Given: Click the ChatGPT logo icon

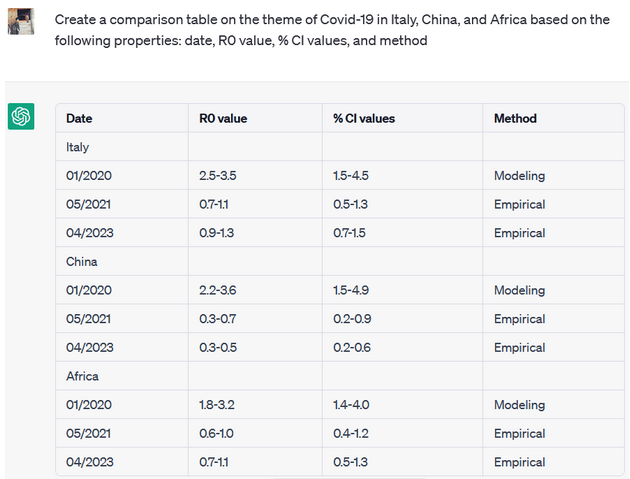Looking at the screenshot, I should [21, 117].
